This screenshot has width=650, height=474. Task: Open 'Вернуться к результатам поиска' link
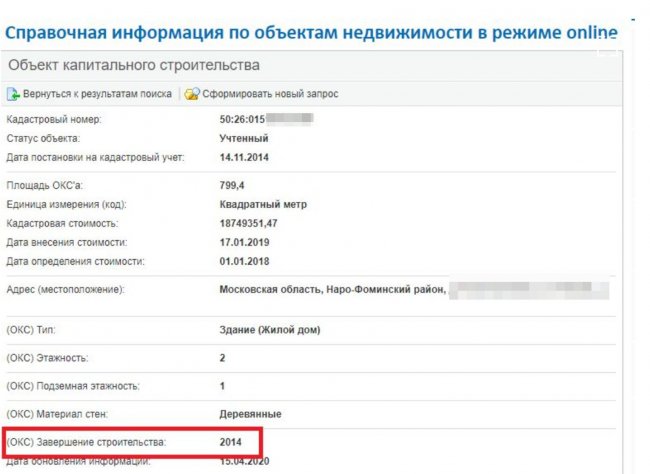(98, 94)
